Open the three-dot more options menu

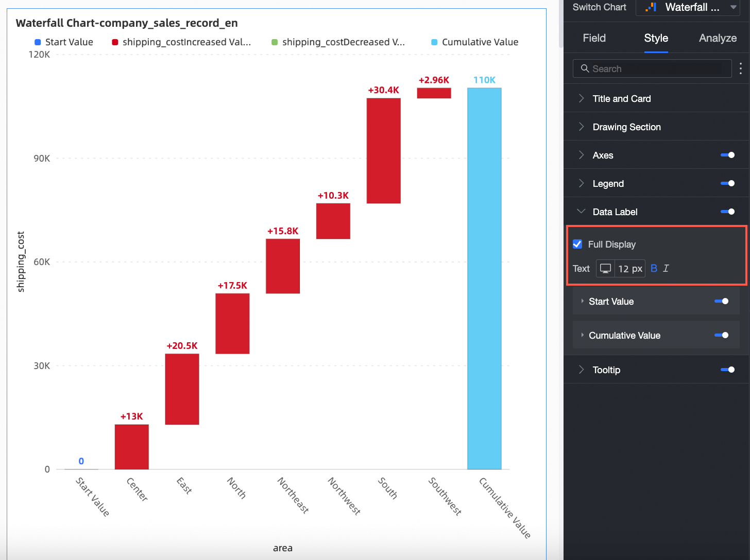[x=741, y=68]
